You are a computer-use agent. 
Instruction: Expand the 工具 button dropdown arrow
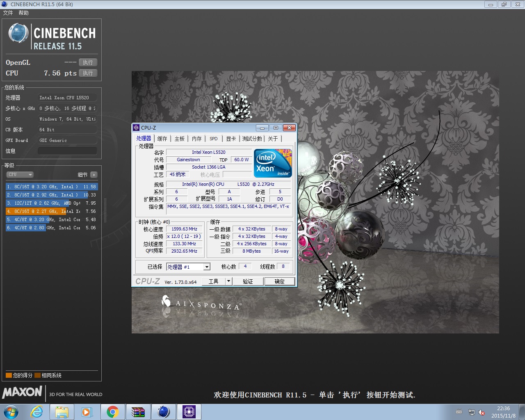point(229,281)
